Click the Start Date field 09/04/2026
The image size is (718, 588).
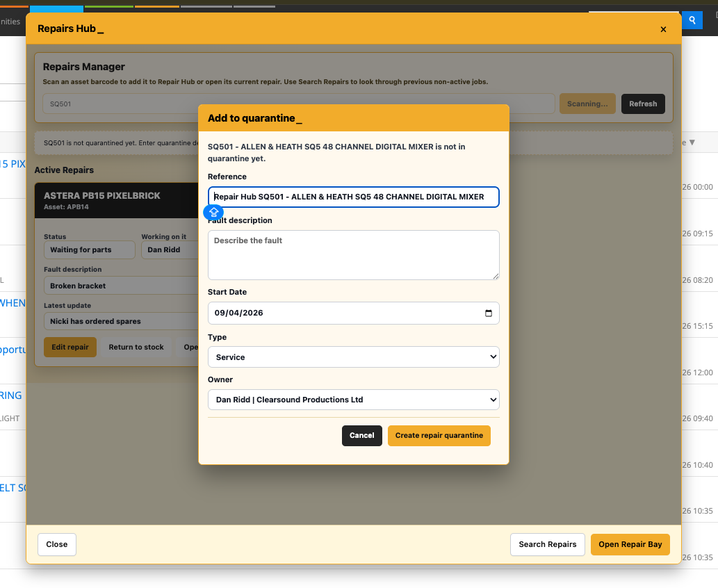pyautogui.click(x=354, y=313)
